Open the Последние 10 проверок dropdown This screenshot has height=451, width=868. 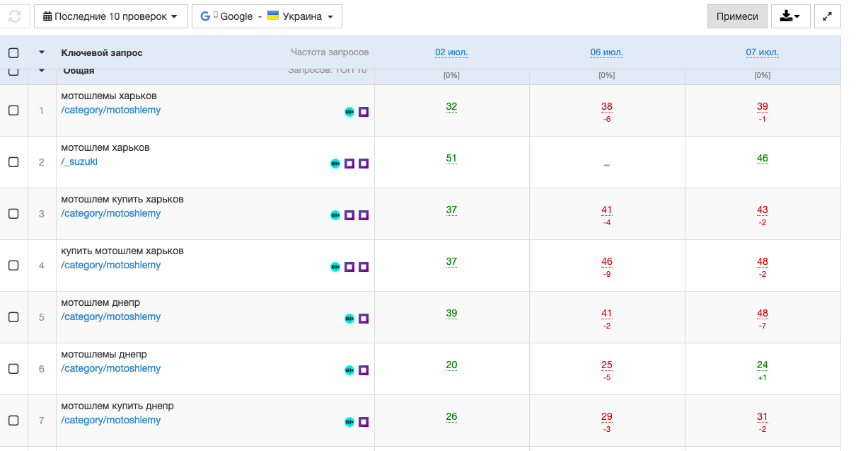(110, 16)
